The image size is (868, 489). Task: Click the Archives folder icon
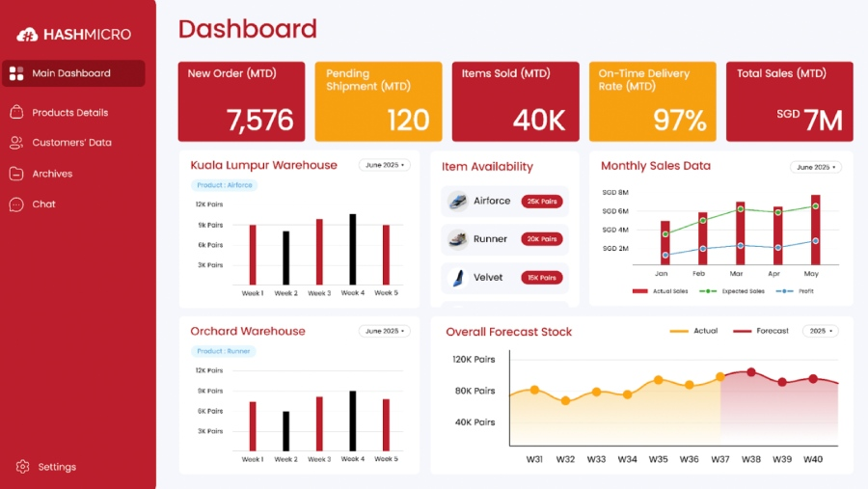[x=16, y=174]
